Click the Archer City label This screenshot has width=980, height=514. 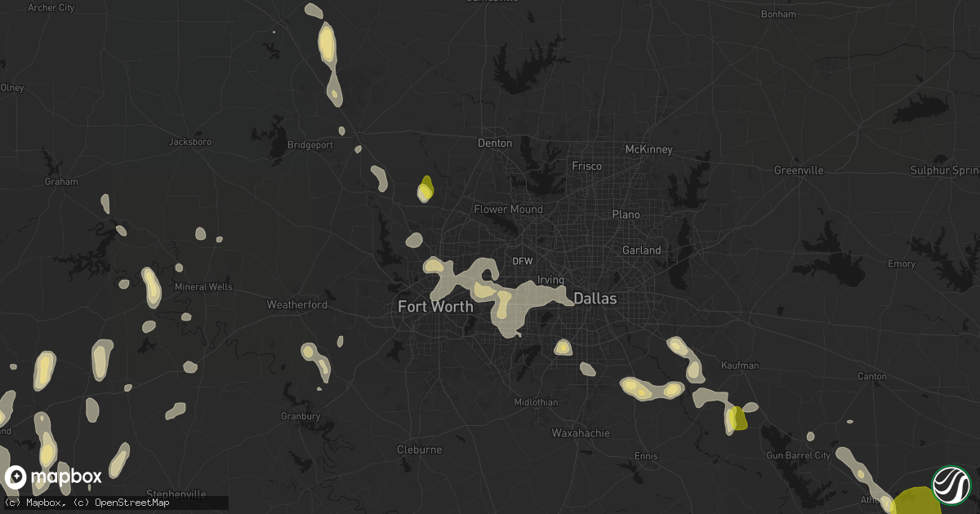pyautogui.click(x=51, y=7)
